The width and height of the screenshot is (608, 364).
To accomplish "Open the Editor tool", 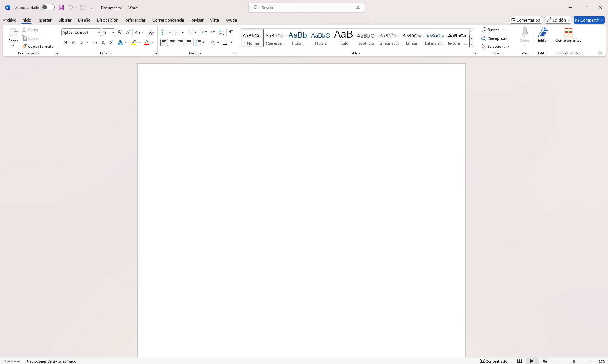I will click(x=542, y=35).
